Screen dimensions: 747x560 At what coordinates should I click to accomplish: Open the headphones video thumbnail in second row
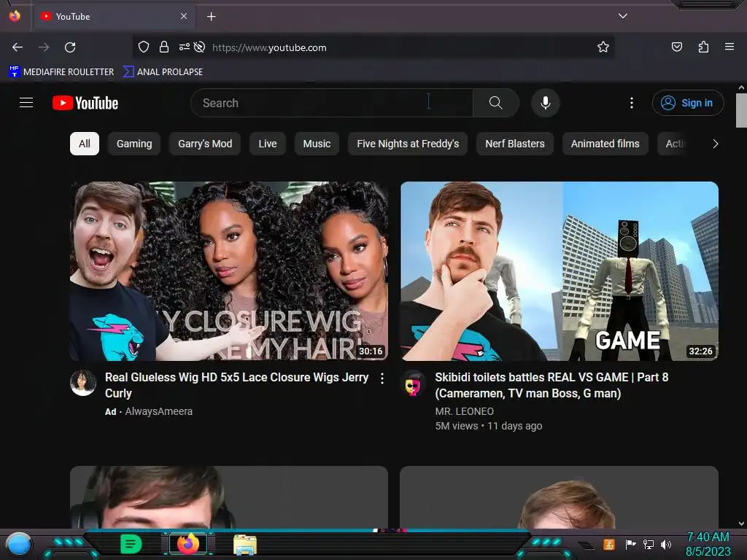(228, 497)
